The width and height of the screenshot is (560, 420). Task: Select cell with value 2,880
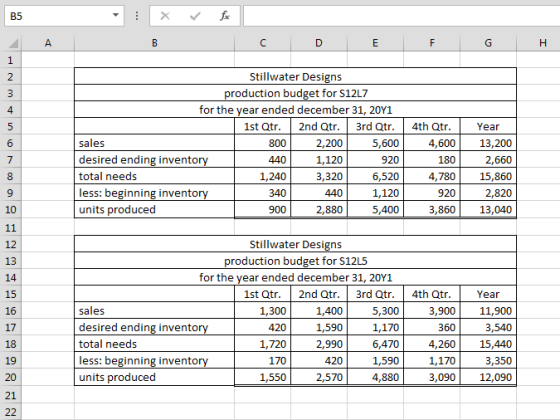coord(319,209)
